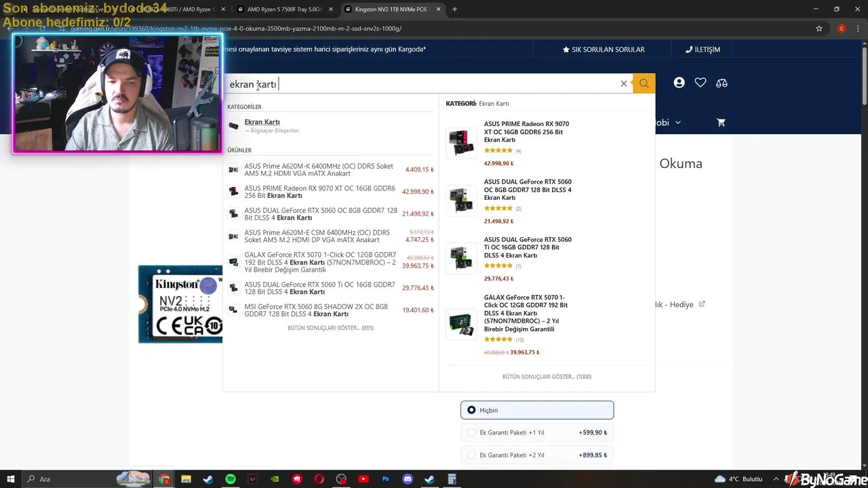Open Chrome from the taskbar
Viewport: 868px width, 488px height.
(x=164, y=479)
